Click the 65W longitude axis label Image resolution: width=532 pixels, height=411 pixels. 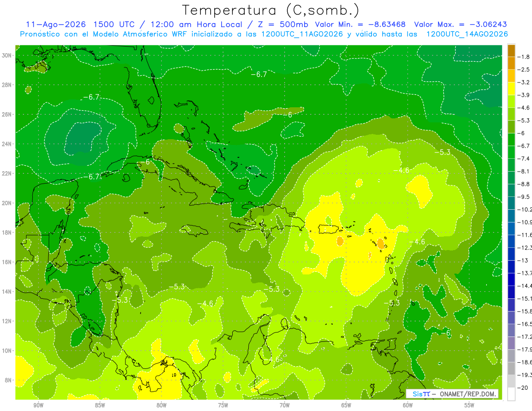pyautogui.click(x=346, y=405)
